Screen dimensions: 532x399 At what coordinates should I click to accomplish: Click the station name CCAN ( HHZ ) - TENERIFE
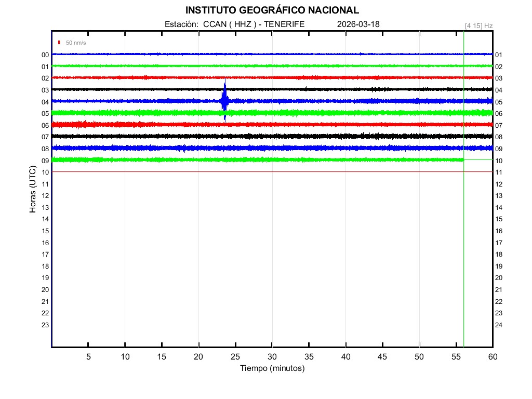[254, 24]
